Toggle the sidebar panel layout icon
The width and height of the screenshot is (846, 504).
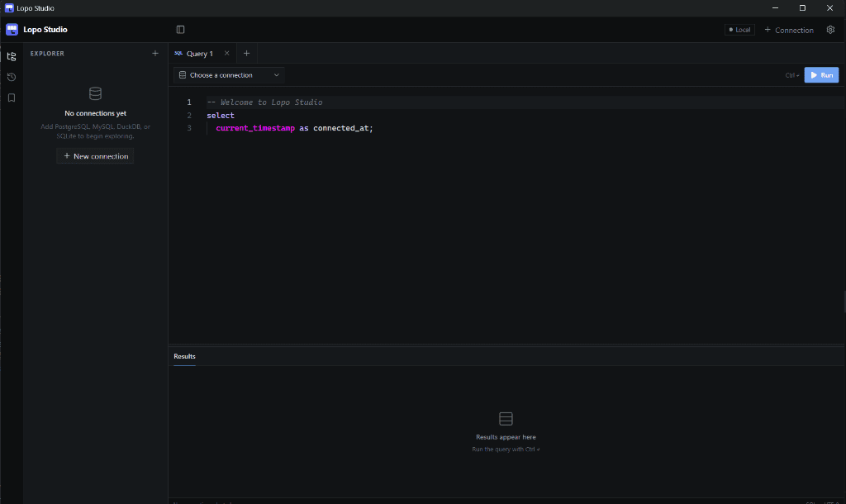(x=180, y=30)
